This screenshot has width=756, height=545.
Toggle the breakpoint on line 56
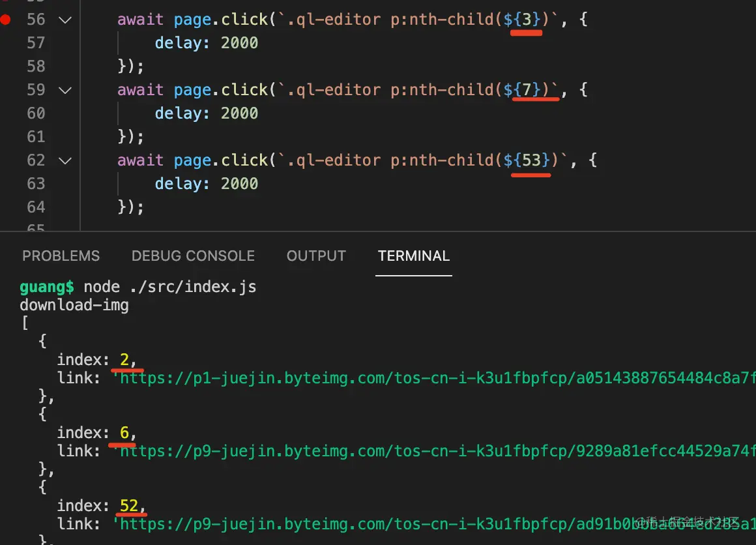[x=6, y=20]
